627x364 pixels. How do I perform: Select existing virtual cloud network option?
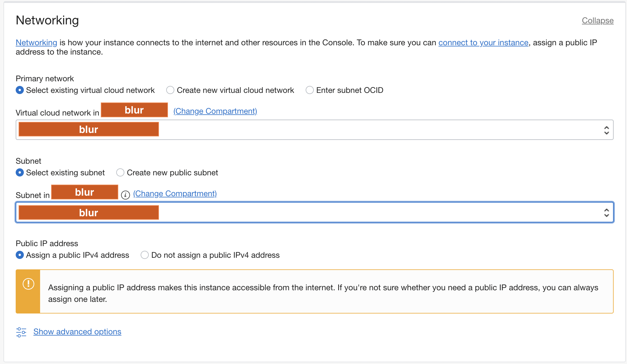coord(19,90)
